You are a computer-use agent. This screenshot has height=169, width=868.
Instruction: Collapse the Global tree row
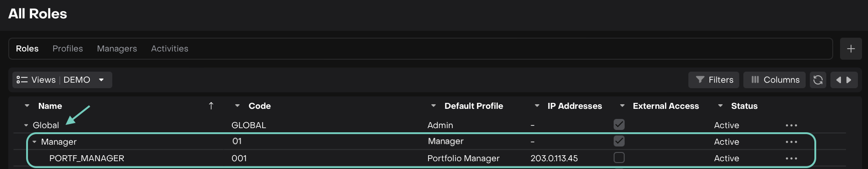[x=26, y=125]
